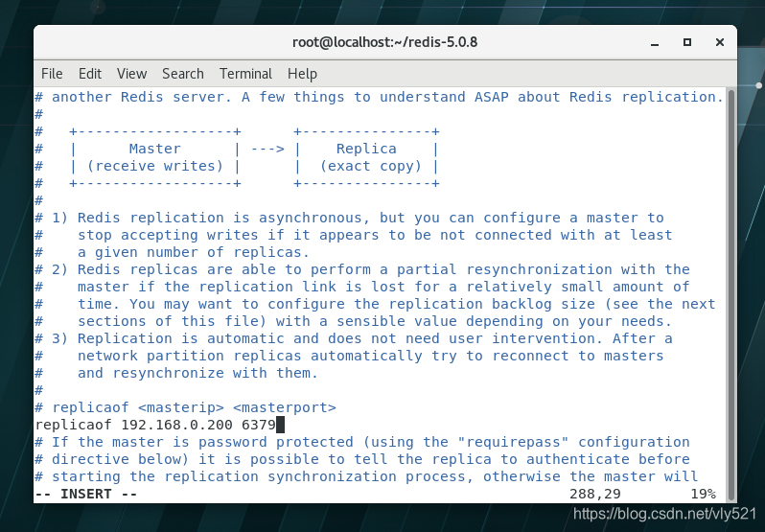Screen dimensions: 765x532
Task: Close the terminal window
Action: [720, 42]
